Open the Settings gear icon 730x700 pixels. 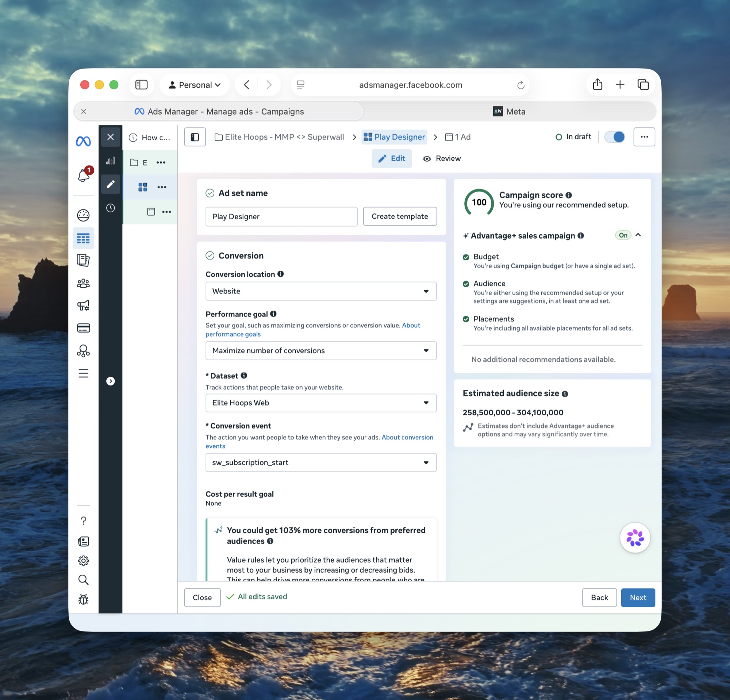click(x=84, y=560)
